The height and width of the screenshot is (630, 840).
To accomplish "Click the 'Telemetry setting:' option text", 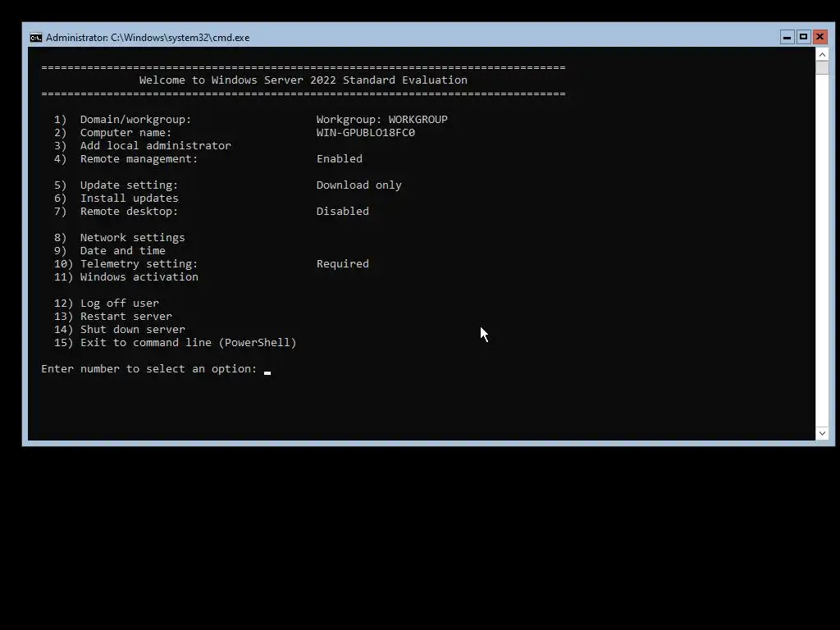I will pos(139,263).
